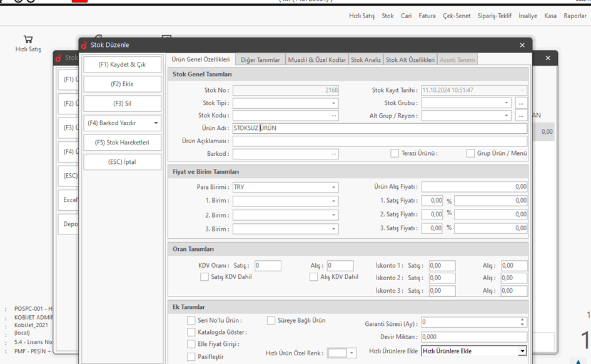Expand 2. Birim dropdown
This screenshot has width=591, height=364.
[x=333, y=215]
